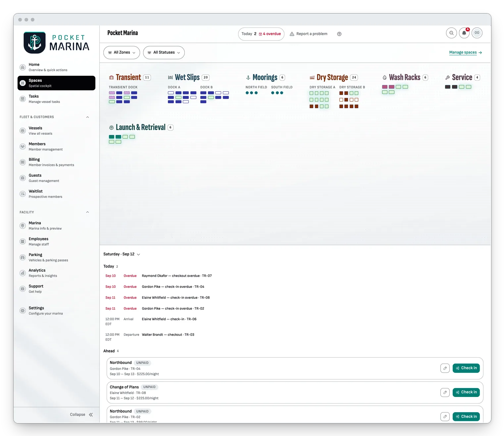Screen dimensions: 504x436
Task: Open the Support get help menu item
Action: click(x=56, y=289)
